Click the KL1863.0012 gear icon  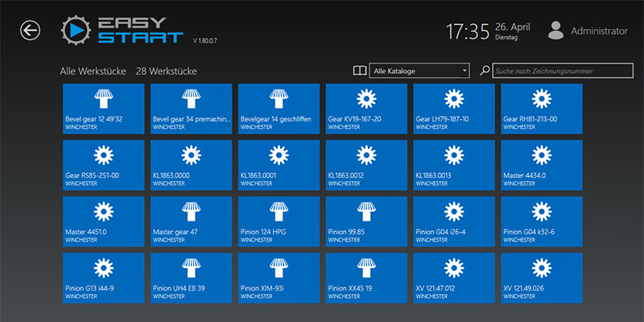(366, 155)
